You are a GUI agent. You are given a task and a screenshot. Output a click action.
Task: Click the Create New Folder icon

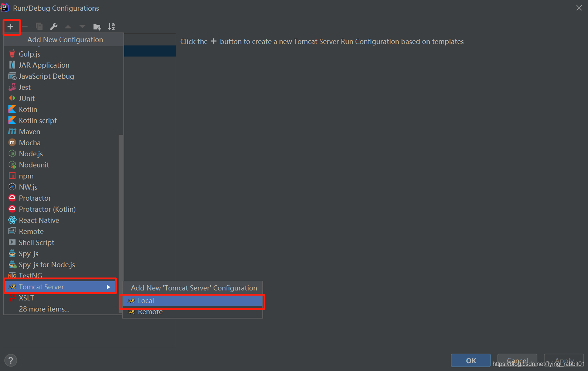pyautogui.click(x=97, y=27)
